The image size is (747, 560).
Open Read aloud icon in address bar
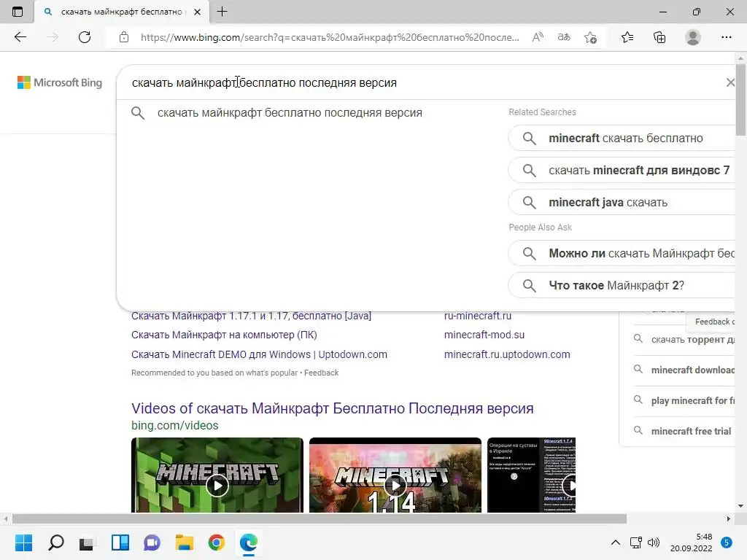coord(538,37)
